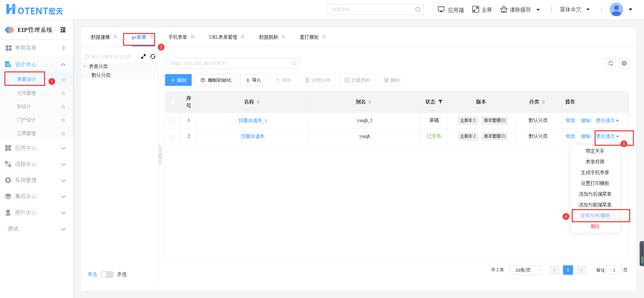644x298 pixels.
Task: Switch to the 手机表单 tab
Action: pyautogui.click(x=178, y=37)
